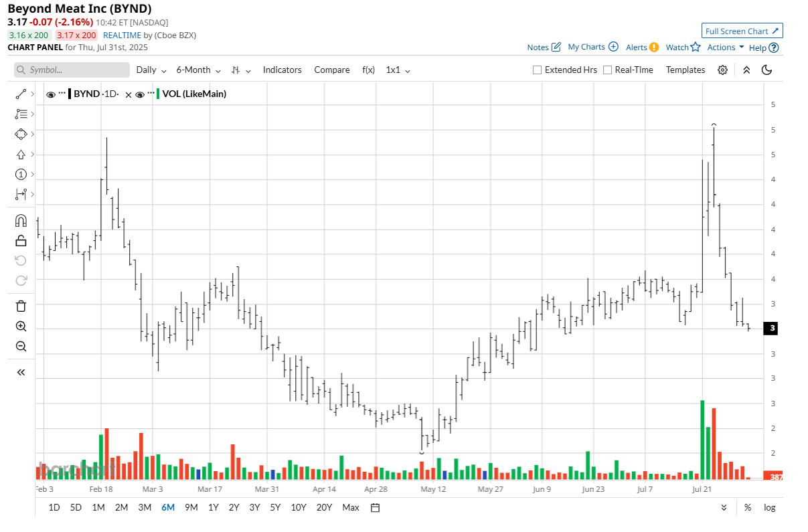
Task: Enable the Real-Time checkbox
Action: (x=607, y=70)
